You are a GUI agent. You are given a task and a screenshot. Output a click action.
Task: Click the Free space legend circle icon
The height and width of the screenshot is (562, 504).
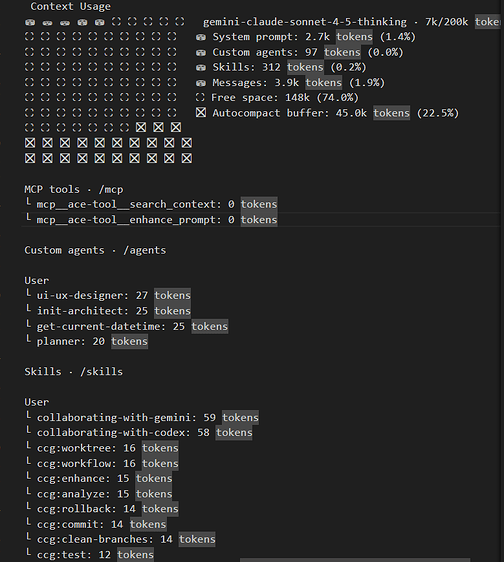[200, 97]
